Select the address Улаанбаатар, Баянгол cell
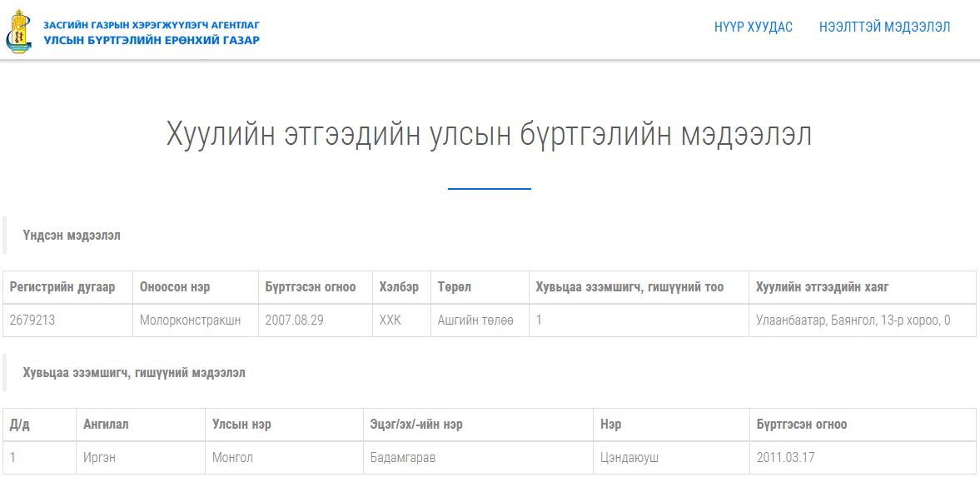Screen dimensions: 980x477 pyautogui.click(x=853, y=320)
